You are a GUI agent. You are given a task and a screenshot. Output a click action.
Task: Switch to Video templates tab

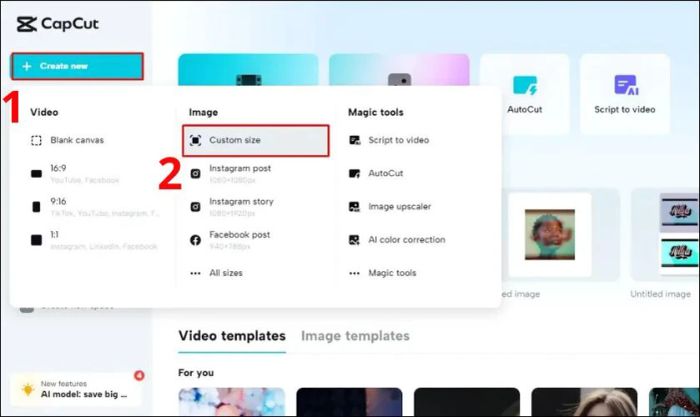[x=232, y=336]
